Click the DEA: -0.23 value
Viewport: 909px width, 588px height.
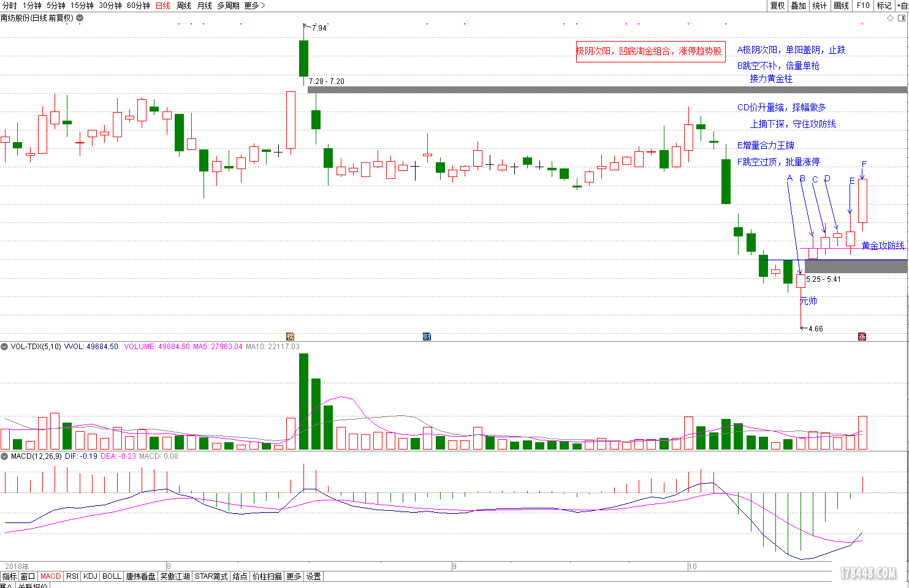(x=118, y=456)
